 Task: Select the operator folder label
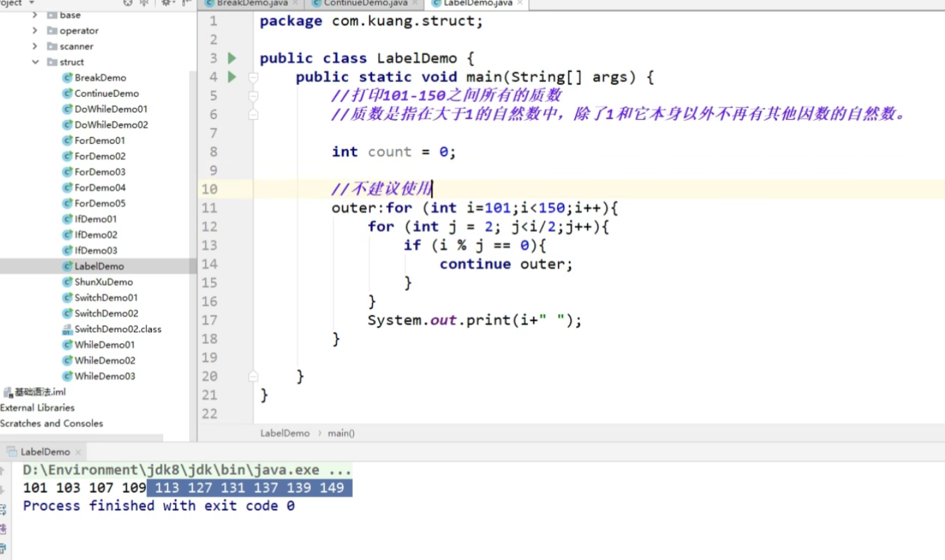(x=79, y=30)
